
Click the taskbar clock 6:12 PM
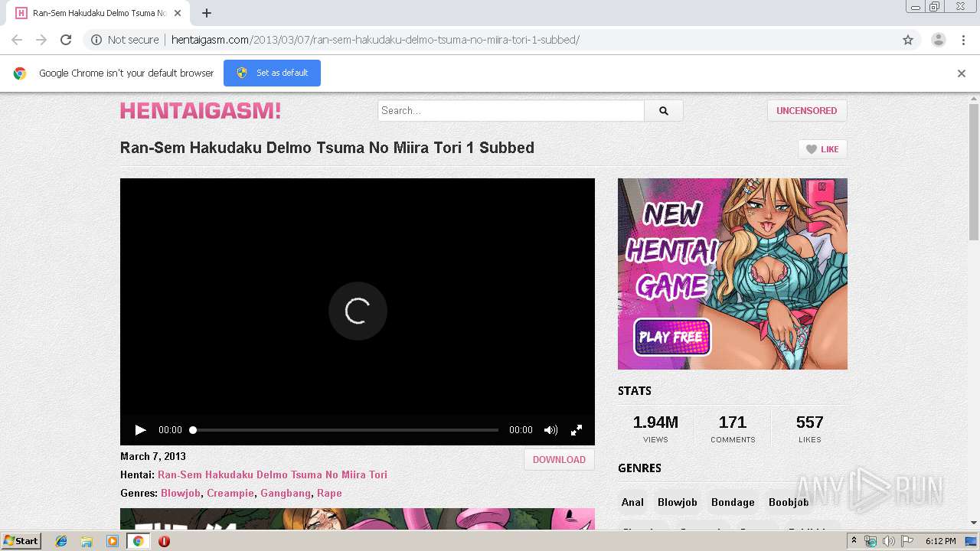click(x=940, y=541)
